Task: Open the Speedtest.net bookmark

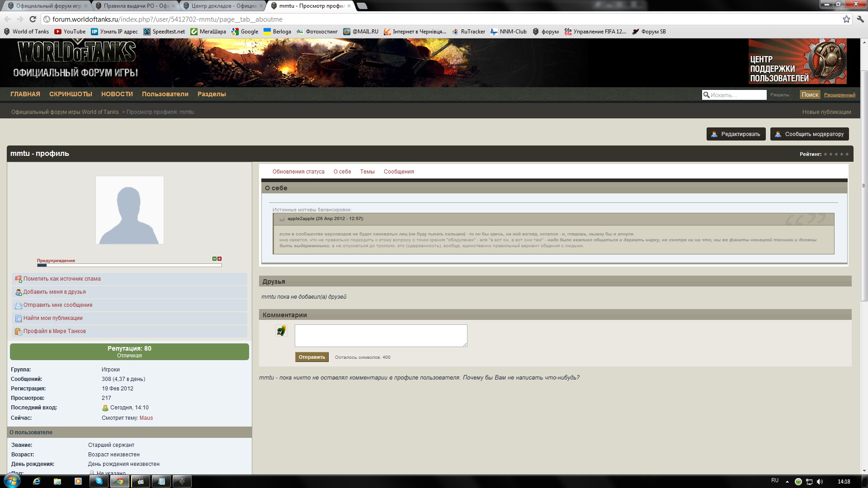Action: point(165,32)
